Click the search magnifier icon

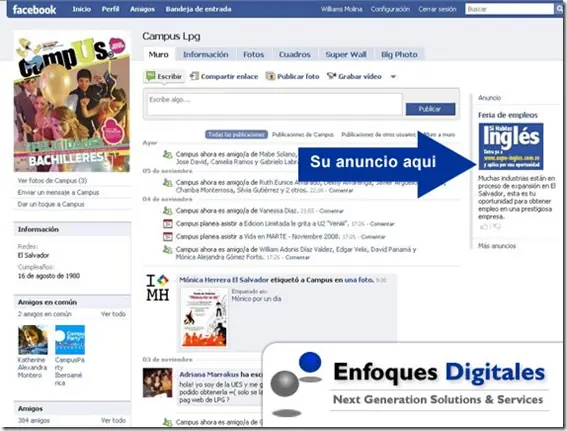click(559, 9)
